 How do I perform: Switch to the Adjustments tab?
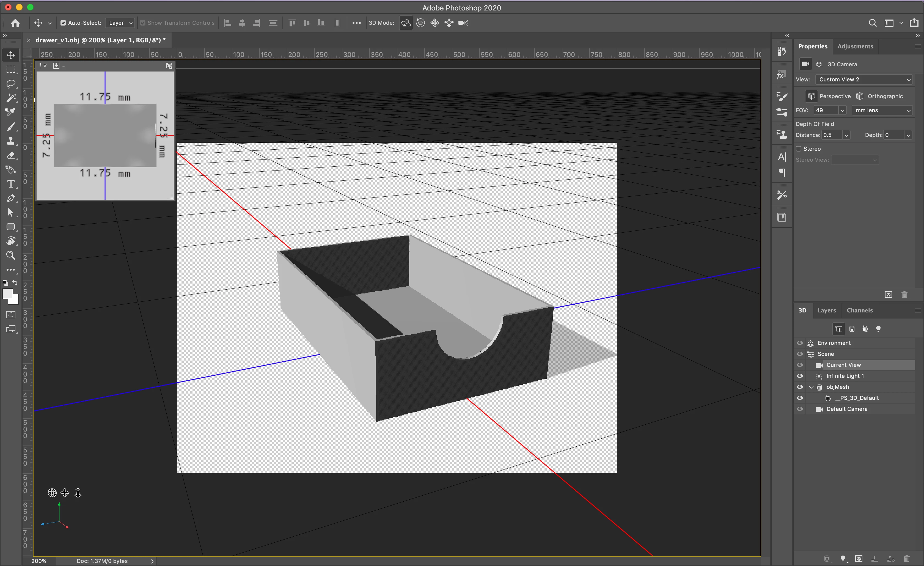(x=855, y=46)
